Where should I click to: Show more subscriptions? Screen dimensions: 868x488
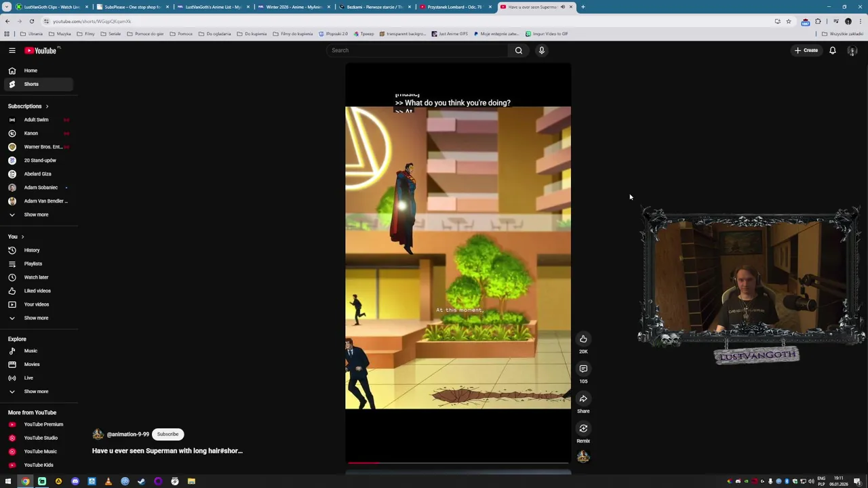(x=36, y=215)
